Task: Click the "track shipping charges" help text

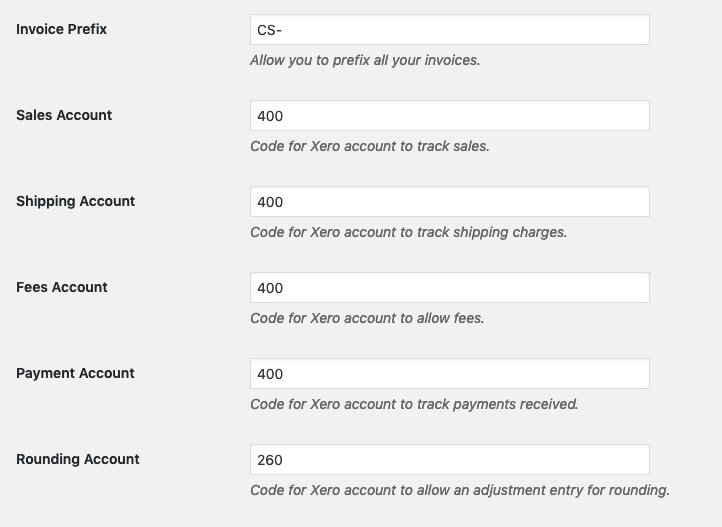Action: 408,232
